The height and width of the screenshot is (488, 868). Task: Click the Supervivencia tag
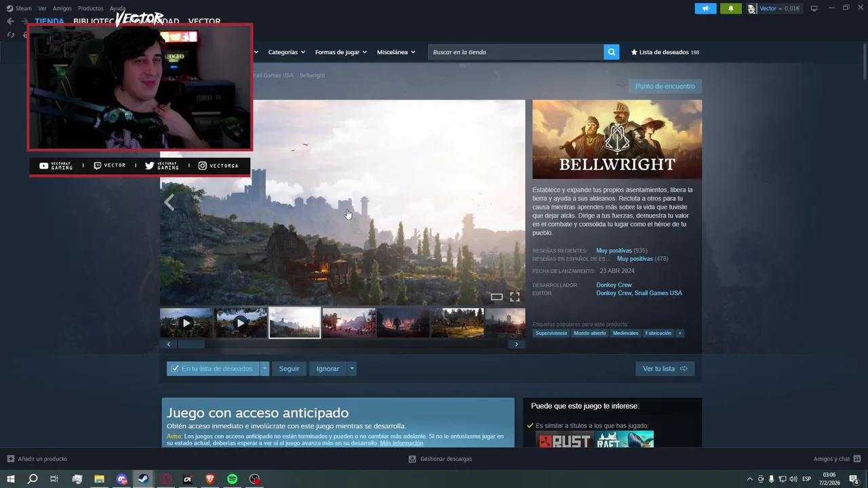[x=551, y=333]
